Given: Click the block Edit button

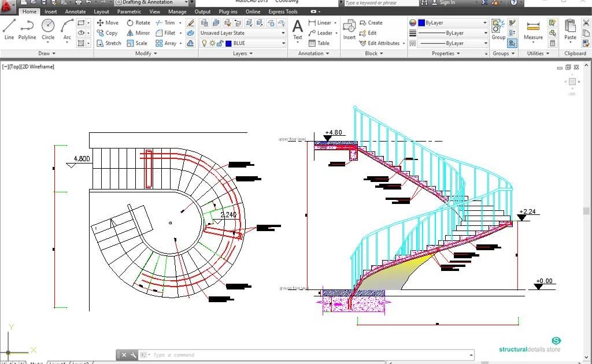Looking at the screenshot, I should pyautogui.click(x=368, y=33).
